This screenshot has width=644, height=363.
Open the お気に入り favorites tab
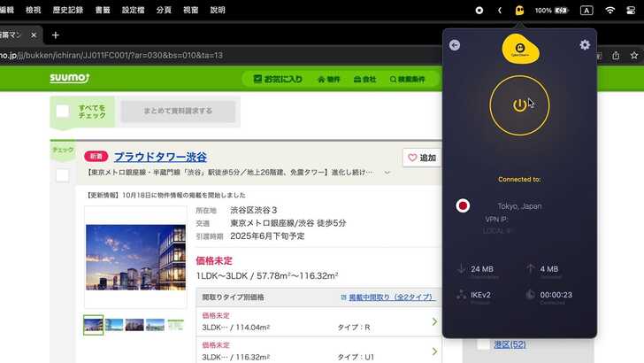point(277,79)
